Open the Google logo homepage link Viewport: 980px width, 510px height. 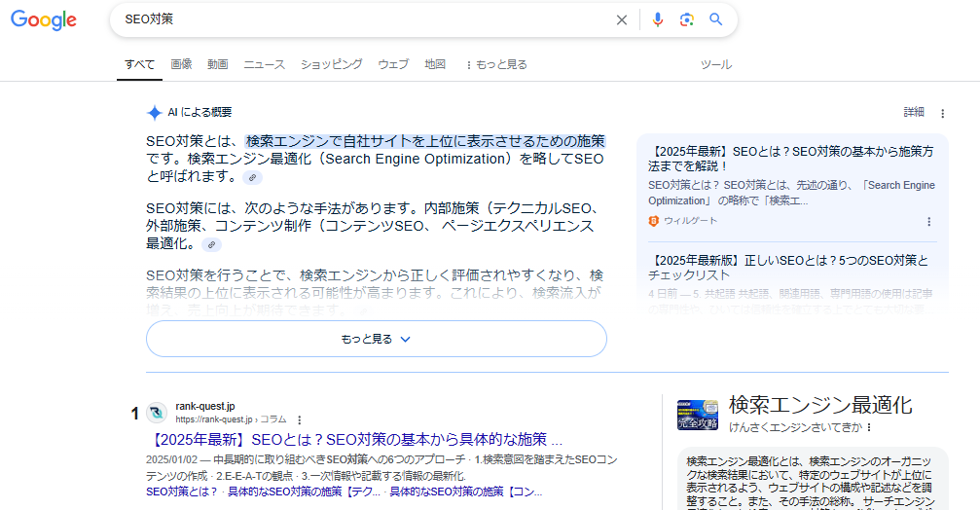pos(44,20)
